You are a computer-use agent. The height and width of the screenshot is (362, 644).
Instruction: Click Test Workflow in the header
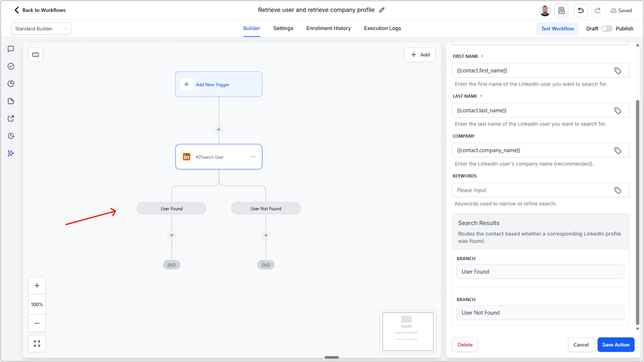click(x=557, y=28)
